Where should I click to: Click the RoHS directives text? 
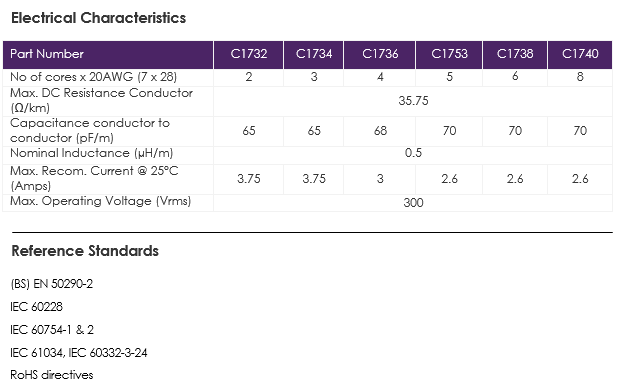tap(52, 375)
